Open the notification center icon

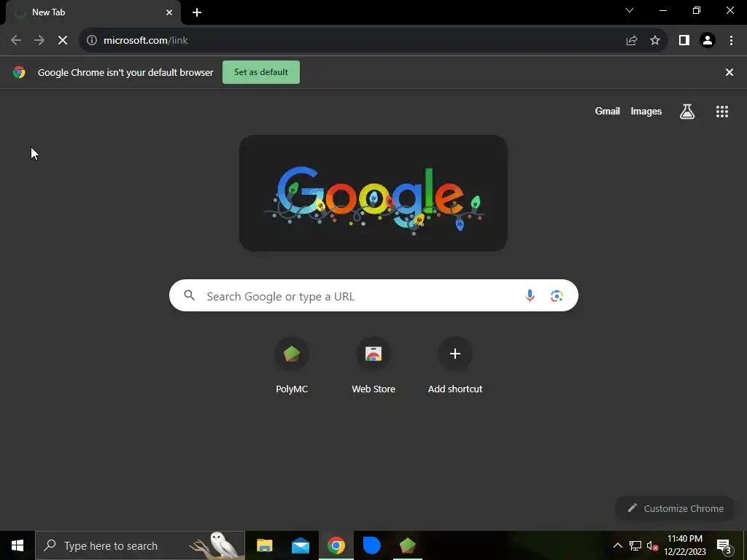click(x=724, y=545)
